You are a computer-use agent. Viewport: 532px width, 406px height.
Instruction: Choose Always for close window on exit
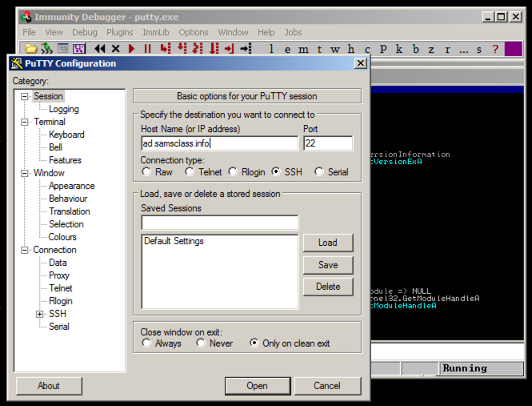146,344
